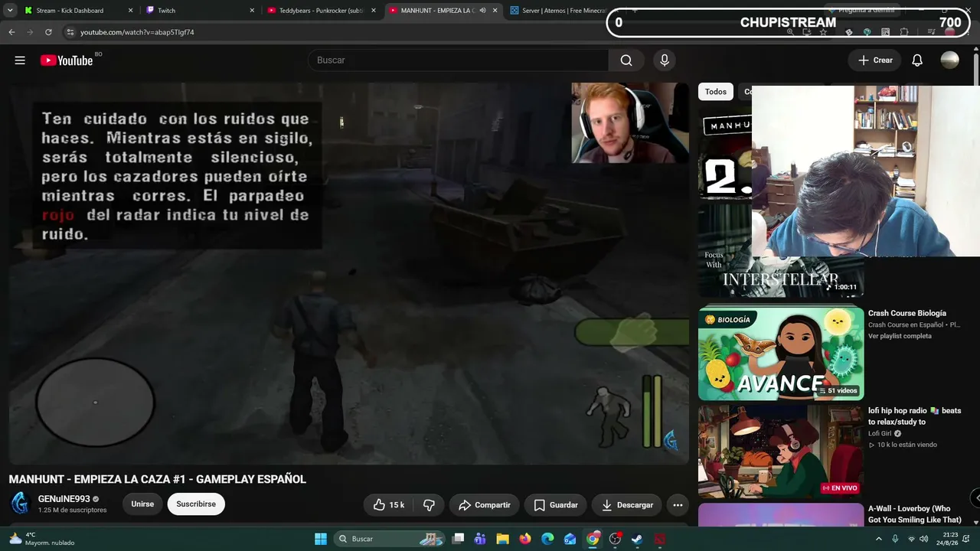Reload the YouTube page
The width and height of the screenshot is (980, 551).
coord(48,32)
